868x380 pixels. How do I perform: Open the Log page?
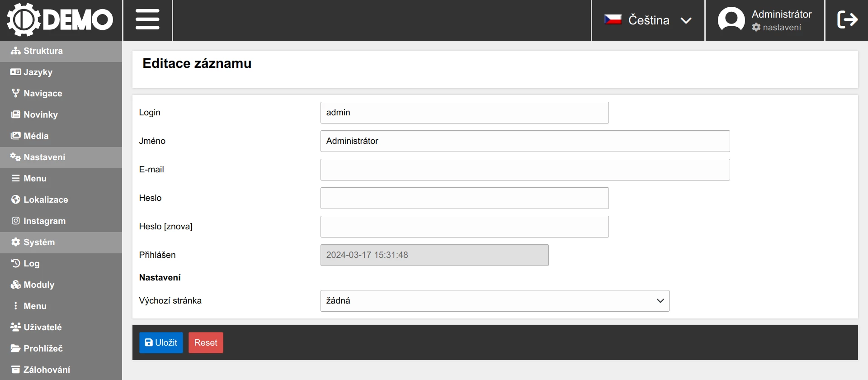[x=61, y=264]
